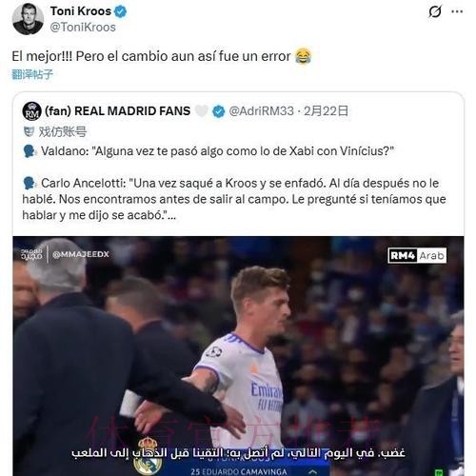476x476 pixels.
Task: Click the REAL MADRID FANS display name
Action: coord(117,111)
